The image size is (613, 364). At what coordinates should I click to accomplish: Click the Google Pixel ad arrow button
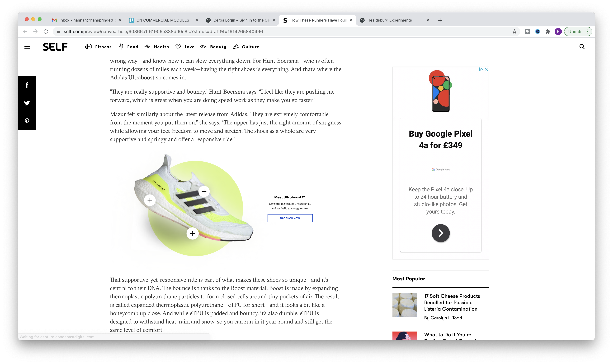tap(441, 233)
